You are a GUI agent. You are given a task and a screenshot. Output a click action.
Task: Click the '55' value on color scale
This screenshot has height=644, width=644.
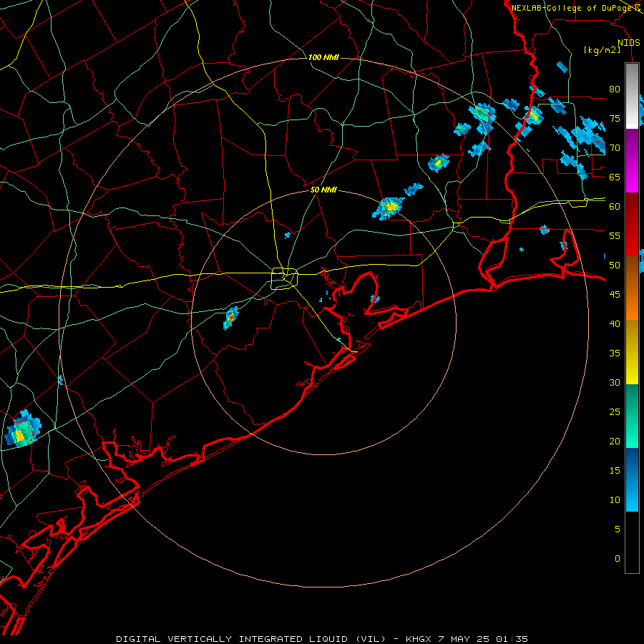point(615,236)
